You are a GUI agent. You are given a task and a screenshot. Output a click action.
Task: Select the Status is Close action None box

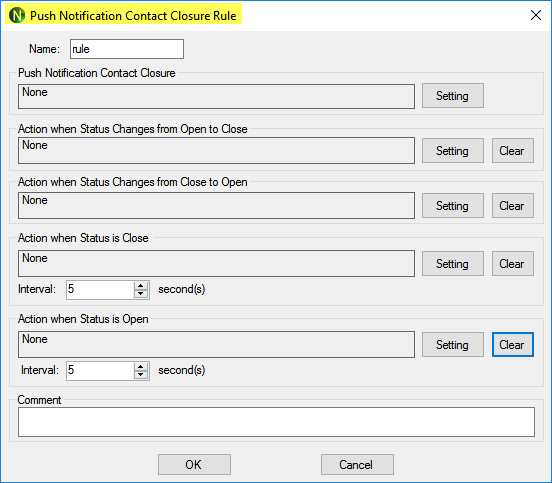[217, 263]
